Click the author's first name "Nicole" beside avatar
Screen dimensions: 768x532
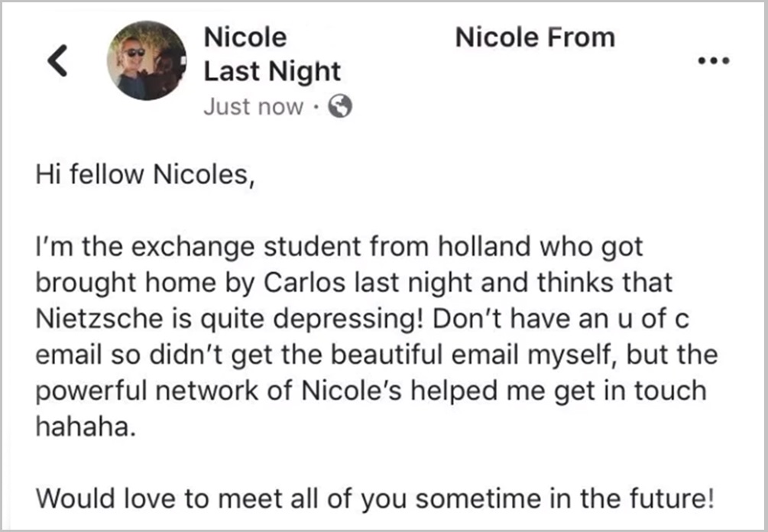pos(245,37)
